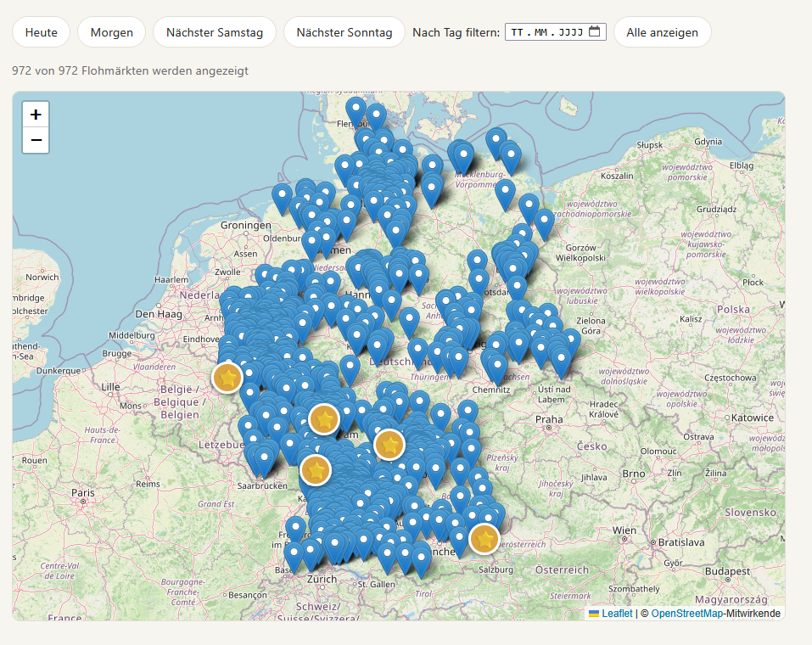Click the '972 von 972 Flohmärkten' count text
The image size is (812, 645).
[x=130, y=70]
